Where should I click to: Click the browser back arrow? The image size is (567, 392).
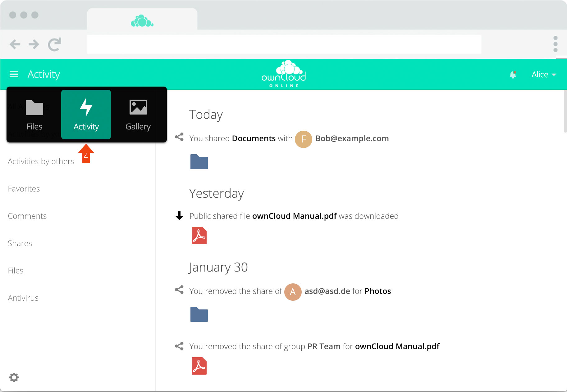coord(15,44)
